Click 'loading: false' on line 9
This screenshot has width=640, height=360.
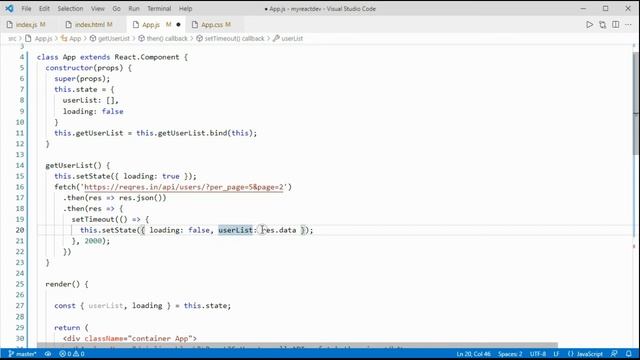[93, 111]
